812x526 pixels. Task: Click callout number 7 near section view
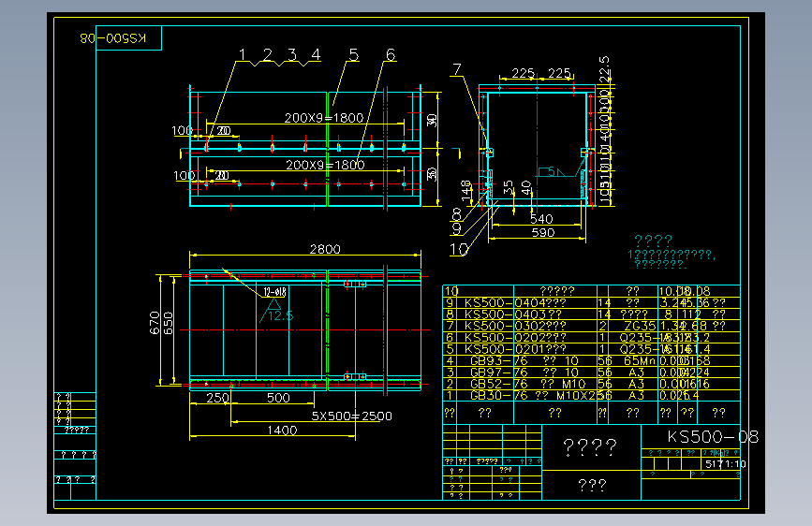point(456,69)
